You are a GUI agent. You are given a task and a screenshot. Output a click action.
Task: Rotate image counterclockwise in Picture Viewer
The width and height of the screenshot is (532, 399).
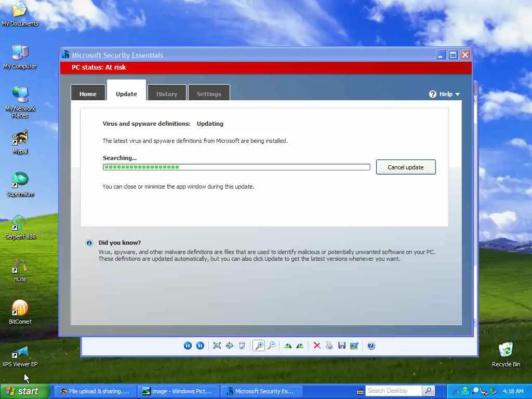300,345
